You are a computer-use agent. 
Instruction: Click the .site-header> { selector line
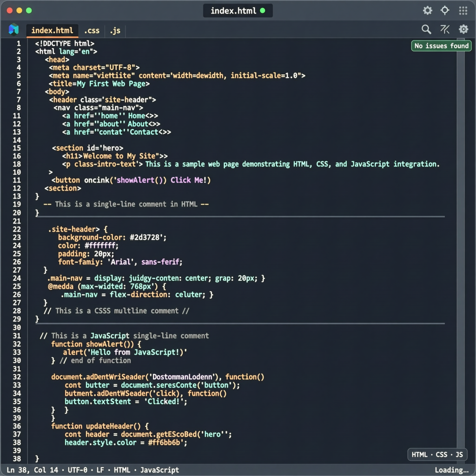coord(78,229)
